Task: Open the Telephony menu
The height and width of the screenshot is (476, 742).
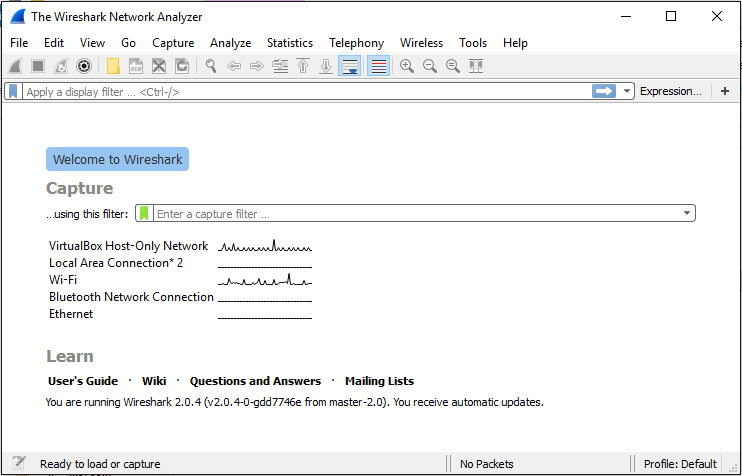Action: pyautogui.click(x=357, y=43)
